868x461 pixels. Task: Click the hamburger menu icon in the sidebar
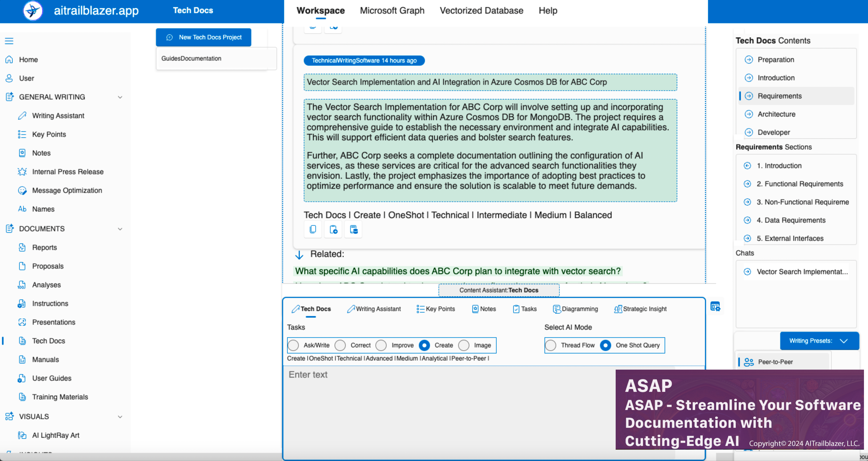[x=9, y=41]
